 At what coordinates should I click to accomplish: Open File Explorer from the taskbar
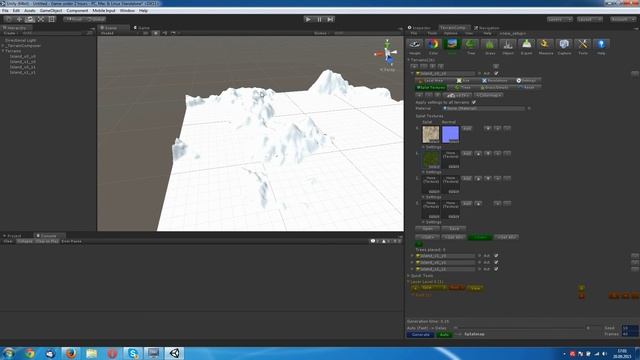pos(91,353)
